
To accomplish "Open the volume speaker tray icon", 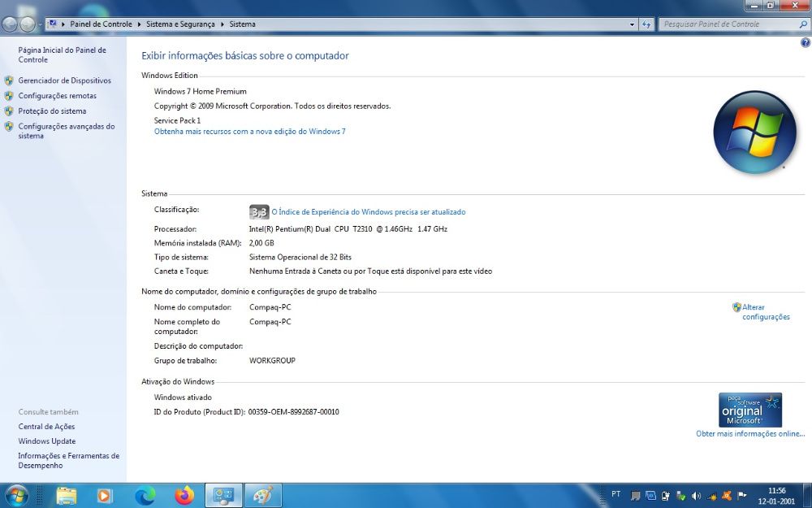I will click(x=696, y=496).
